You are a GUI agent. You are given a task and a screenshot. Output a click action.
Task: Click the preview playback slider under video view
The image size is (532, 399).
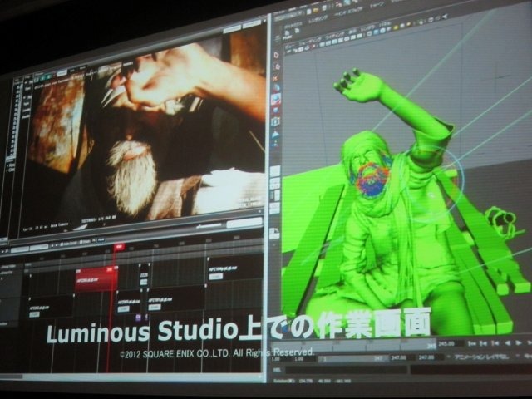tap(209, 225)
